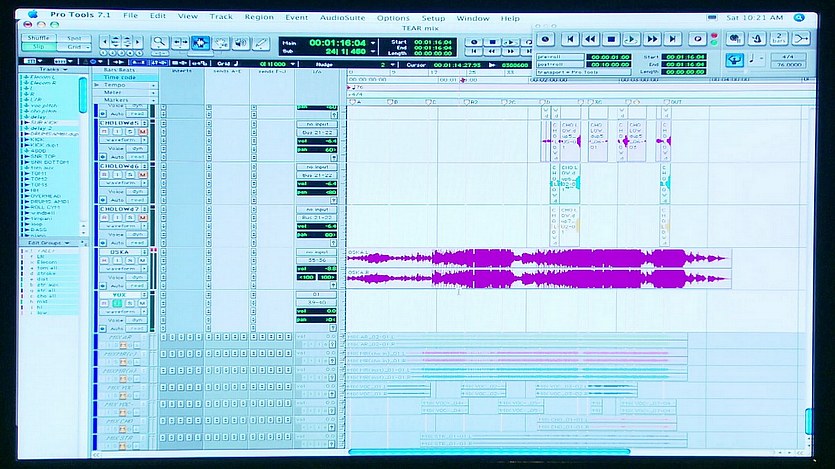This screenshot has width=835, height=469.
Task: Open the Setup menu
Action: point(433,18)
